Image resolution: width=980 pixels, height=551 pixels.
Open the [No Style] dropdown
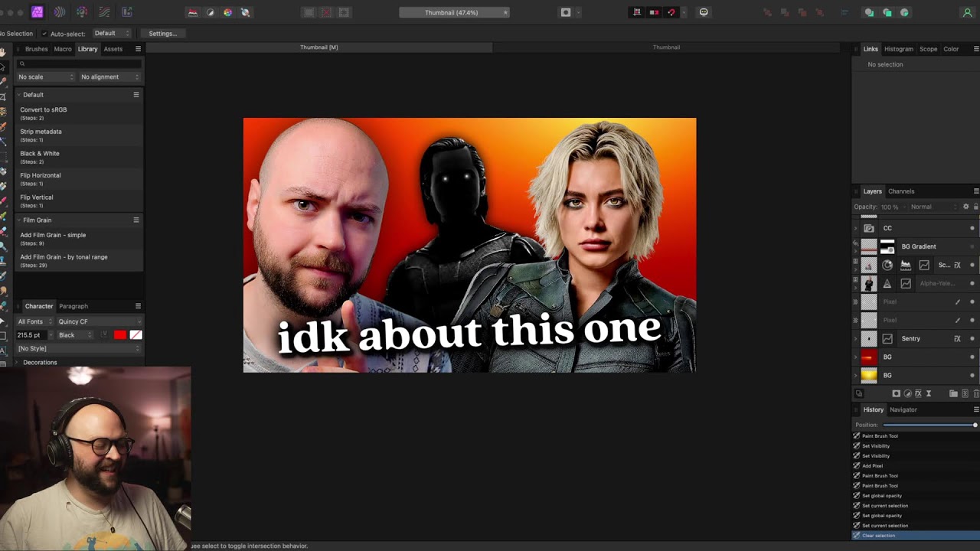point(79,348)
